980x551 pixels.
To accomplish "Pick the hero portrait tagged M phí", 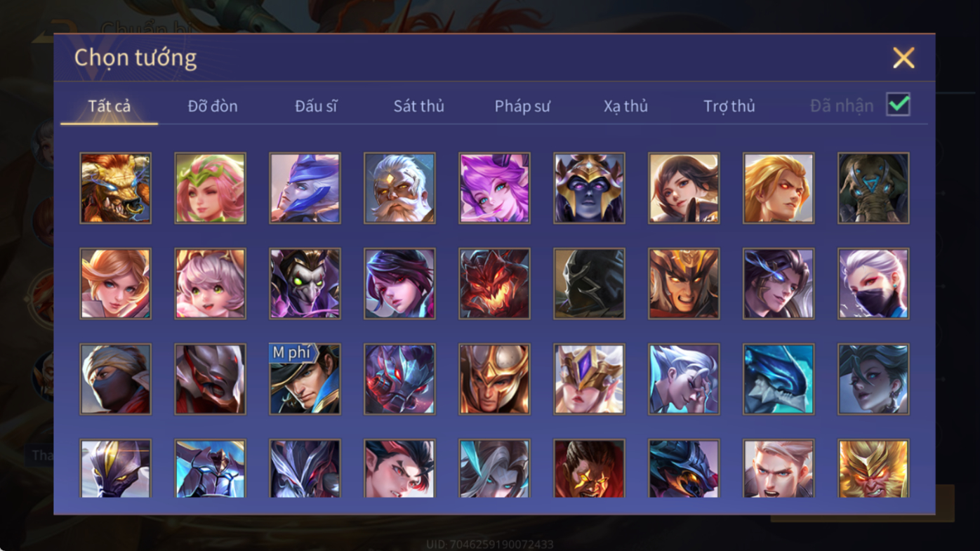I will click(305, 379).
